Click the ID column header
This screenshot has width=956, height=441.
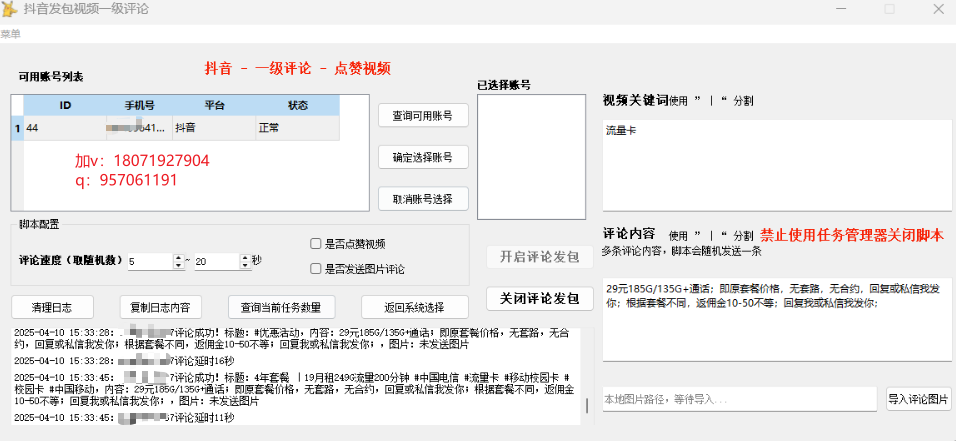[65, 106]
